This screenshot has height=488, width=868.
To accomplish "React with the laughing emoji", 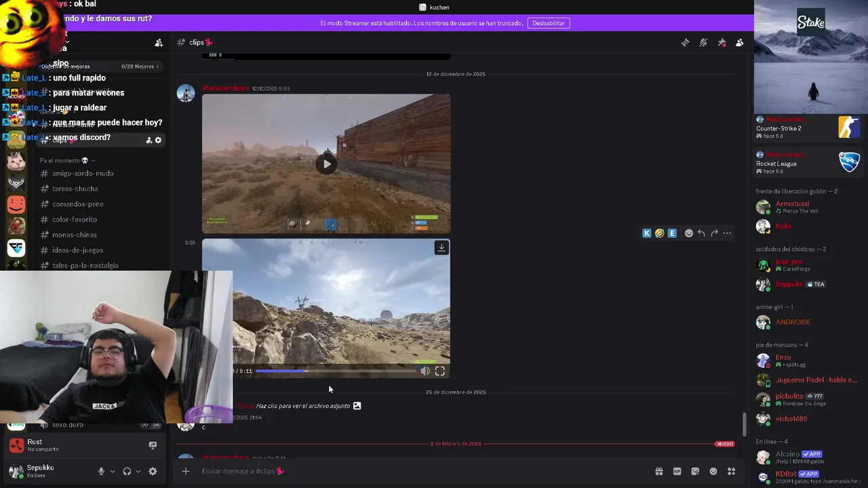I will click(659, 233).
